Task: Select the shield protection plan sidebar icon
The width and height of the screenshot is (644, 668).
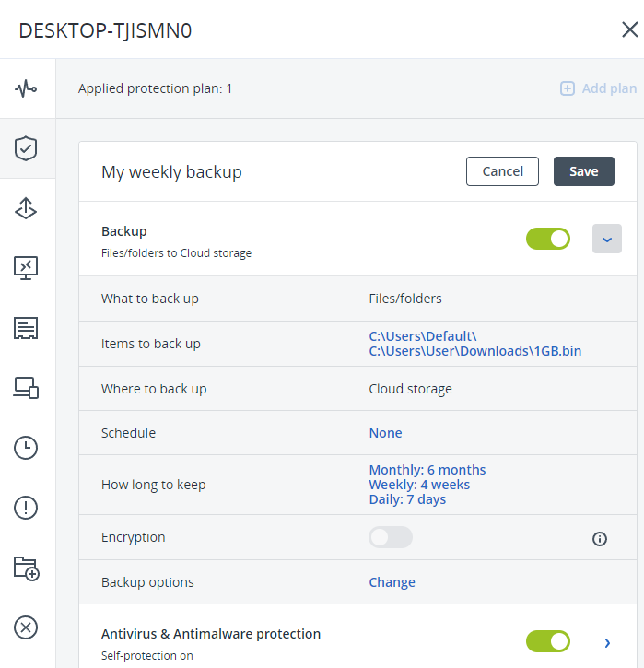Action: (26, 148)
